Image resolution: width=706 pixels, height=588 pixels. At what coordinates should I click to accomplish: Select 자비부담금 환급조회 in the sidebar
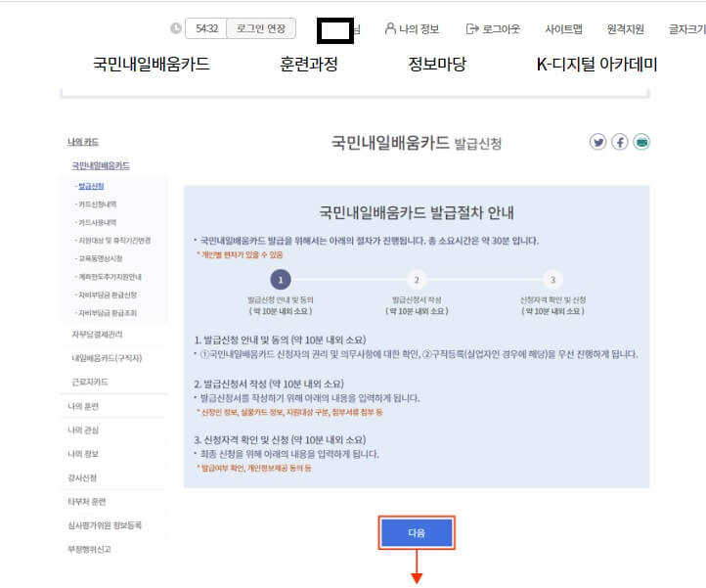coord(108,313)
